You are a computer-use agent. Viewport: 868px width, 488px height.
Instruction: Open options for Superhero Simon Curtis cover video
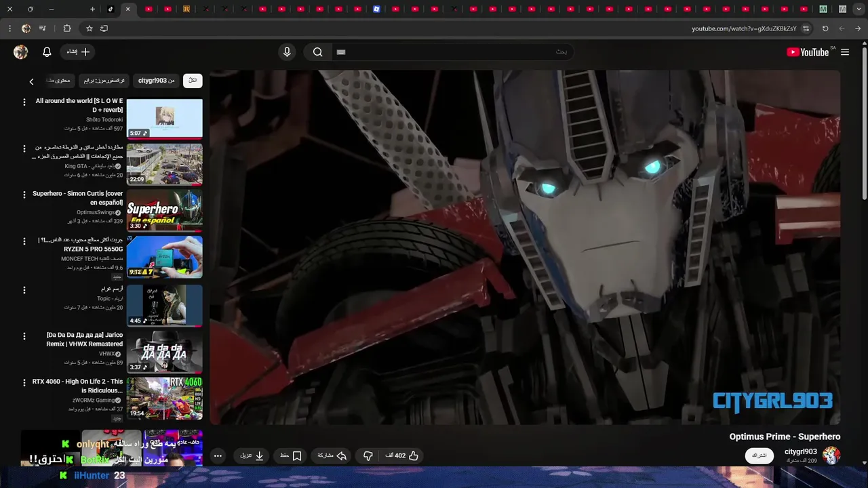point(24,195)
